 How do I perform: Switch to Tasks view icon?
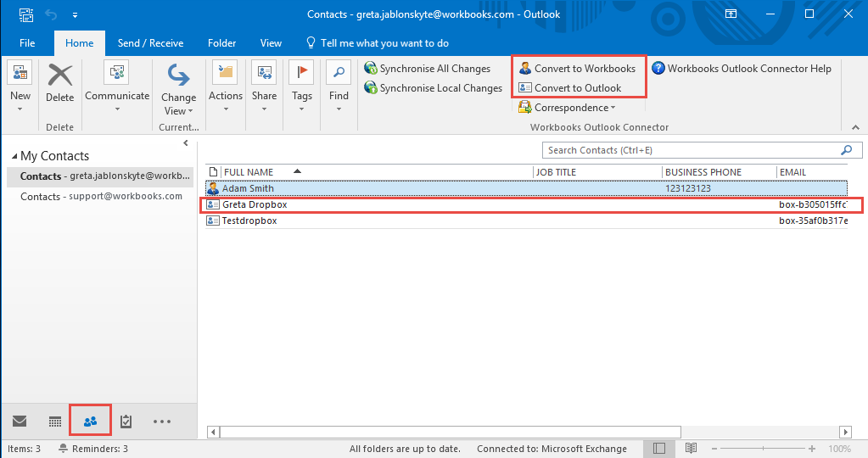point(126,422)
